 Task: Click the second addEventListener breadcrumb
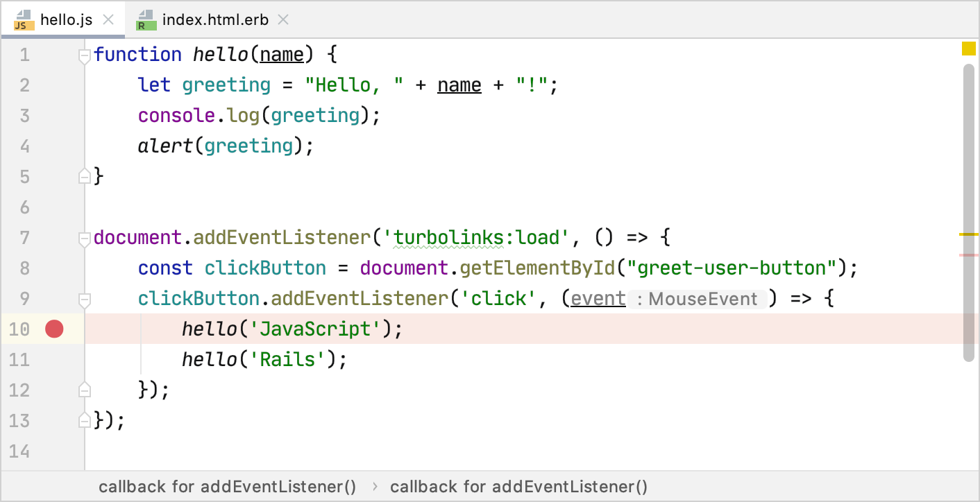pos(518,486)
